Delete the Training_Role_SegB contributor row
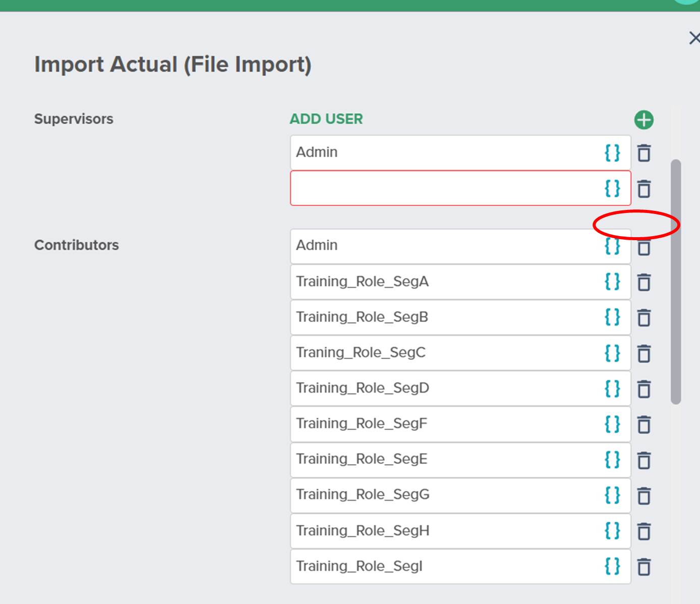 tap(644, 318)
